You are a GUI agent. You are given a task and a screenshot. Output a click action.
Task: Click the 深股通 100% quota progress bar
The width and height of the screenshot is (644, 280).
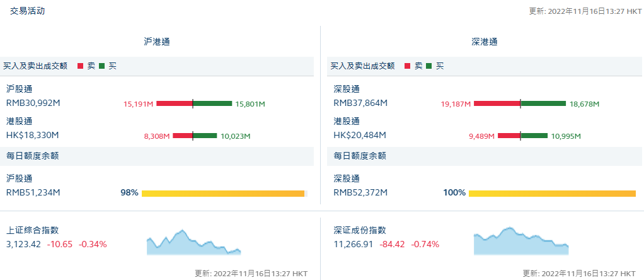[x=552, y=193]
